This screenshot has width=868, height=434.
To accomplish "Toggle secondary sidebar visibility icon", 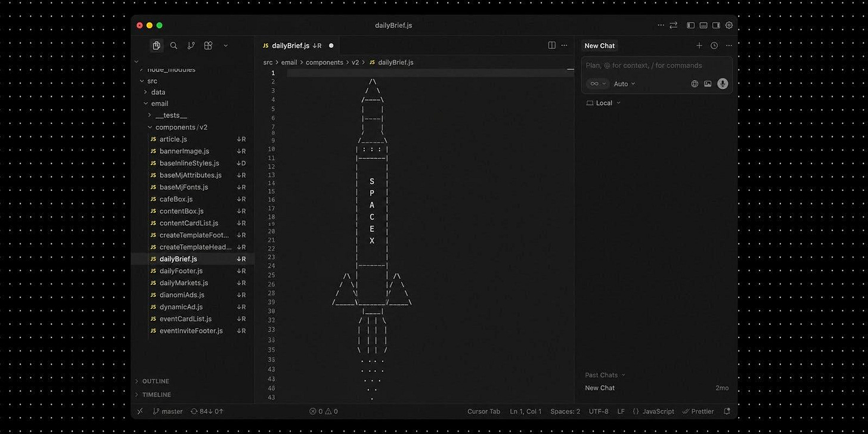I will 716,25.
